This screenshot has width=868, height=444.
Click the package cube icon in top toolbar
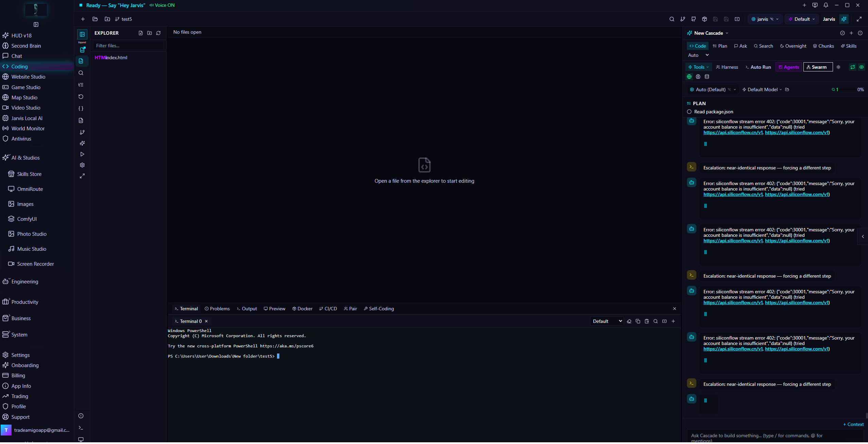pyautogui.click(x=704, y=19)
